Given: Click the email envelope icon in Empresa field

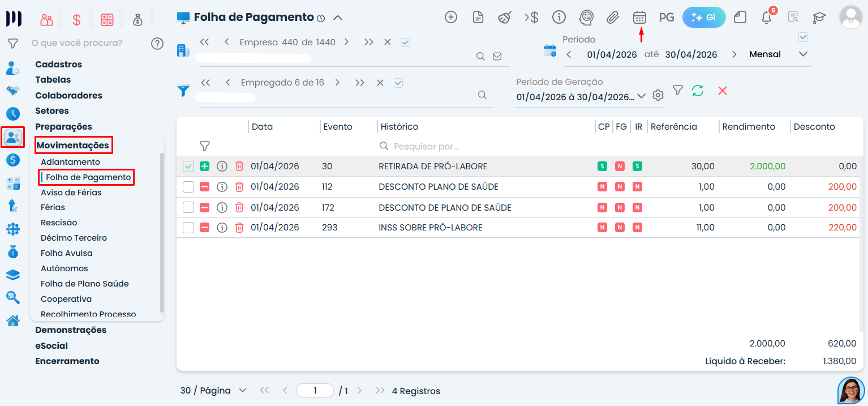Looking at the screenshot, I should pos(497,56).
